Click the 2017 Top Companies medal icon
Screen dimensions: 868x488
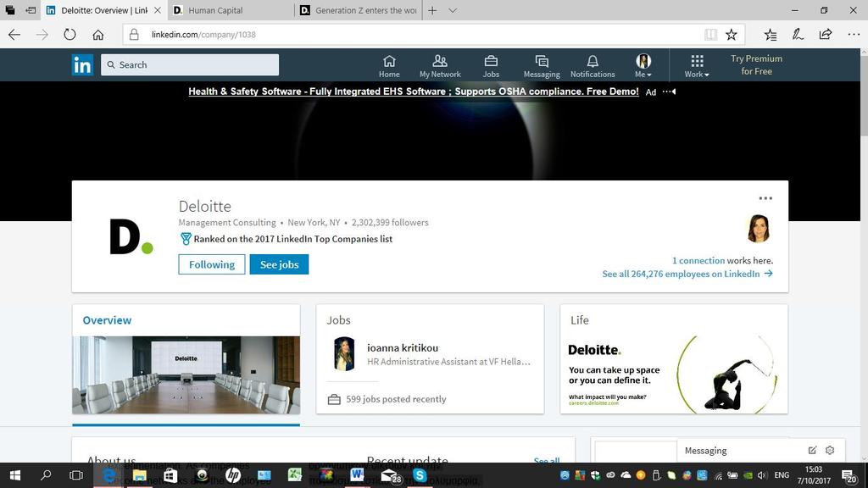coord(186,239)
